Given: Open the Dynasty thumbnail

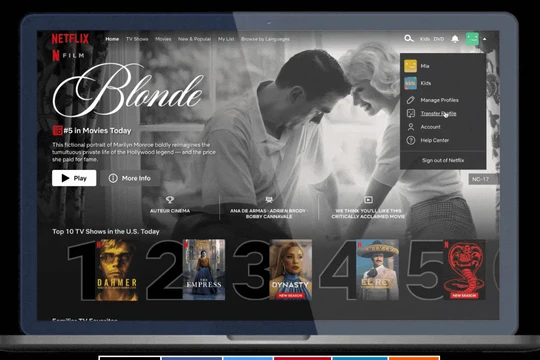Looking at the screenshot, I should point(291,270).
